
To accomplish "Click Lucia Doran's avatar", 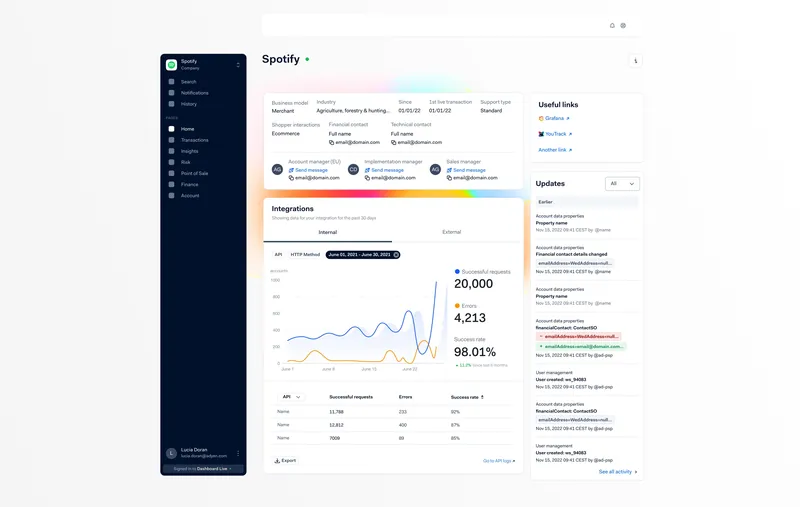I will tap(171, 453).
